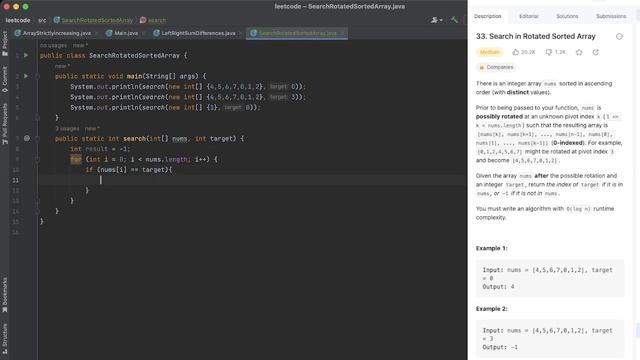Click the Medium difficulty badge
The width and height of the screenshot is (640, 360).
(x=489, y=52)
